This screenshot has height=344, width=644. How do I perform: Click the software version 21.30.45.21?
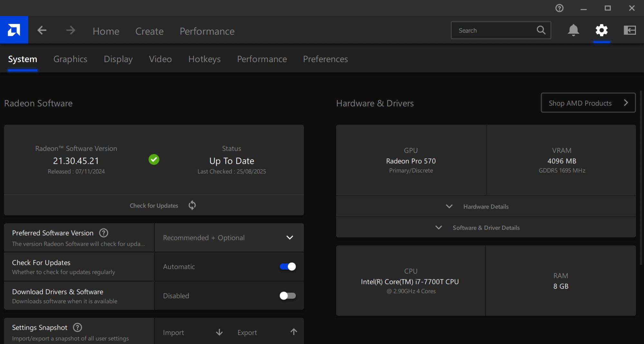tap(76, 161)
